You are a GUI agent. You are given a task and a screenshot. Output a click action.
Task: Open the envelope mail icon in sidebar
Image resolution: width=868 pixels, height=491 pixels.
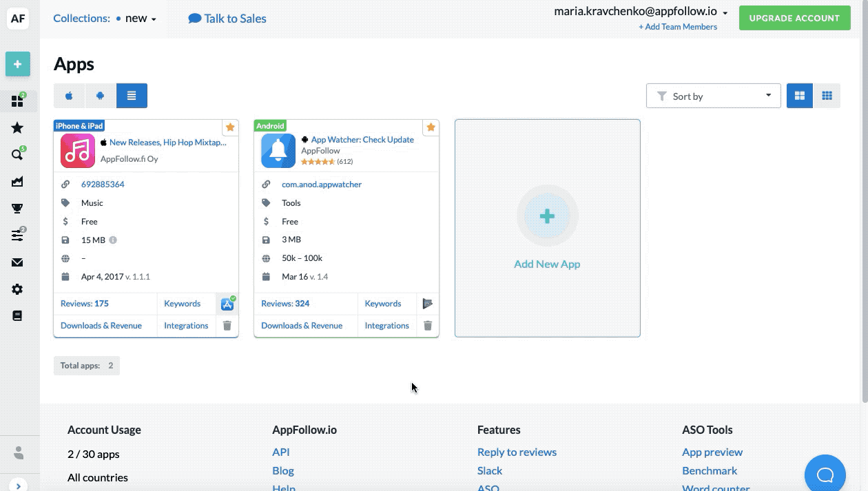coord(18,262)
